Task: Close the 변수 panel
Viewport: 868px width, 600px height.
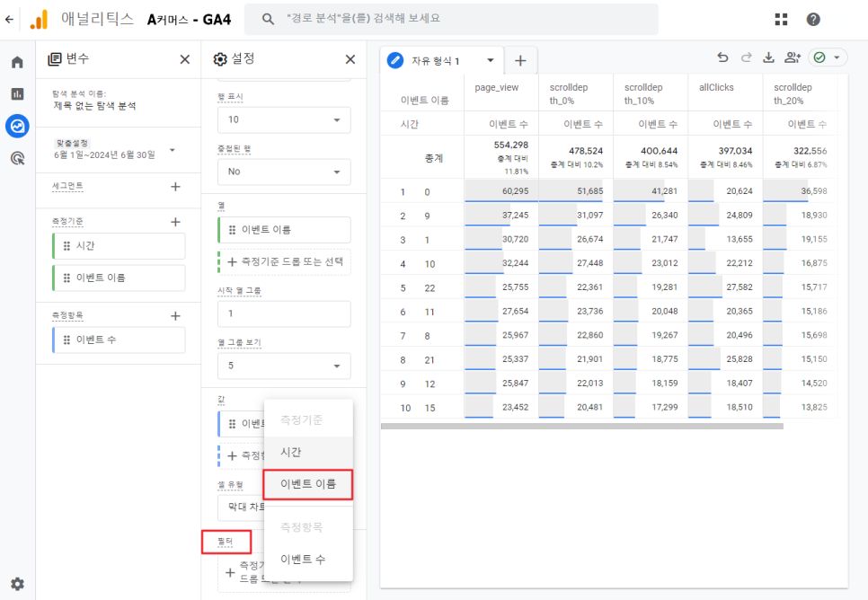Action: tap(185, 59)
